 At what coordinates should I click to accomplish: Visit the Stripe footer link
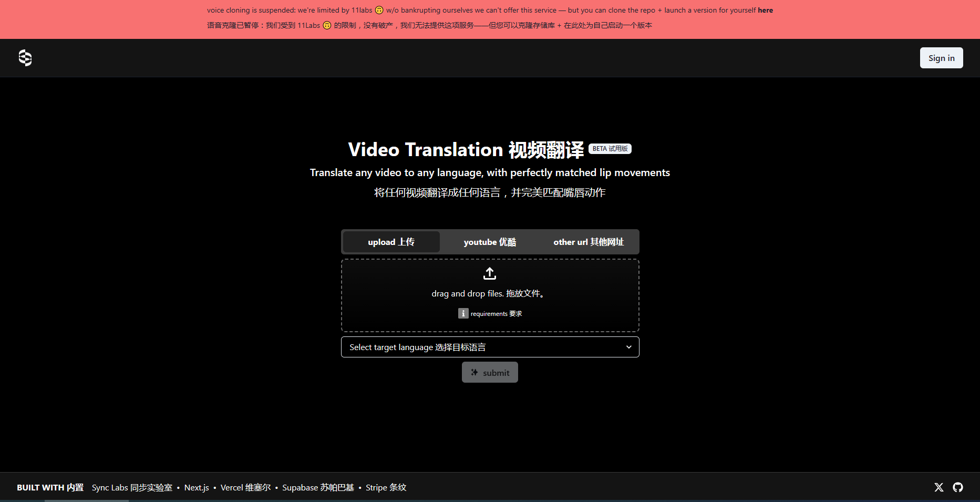[x=386, y=487]
